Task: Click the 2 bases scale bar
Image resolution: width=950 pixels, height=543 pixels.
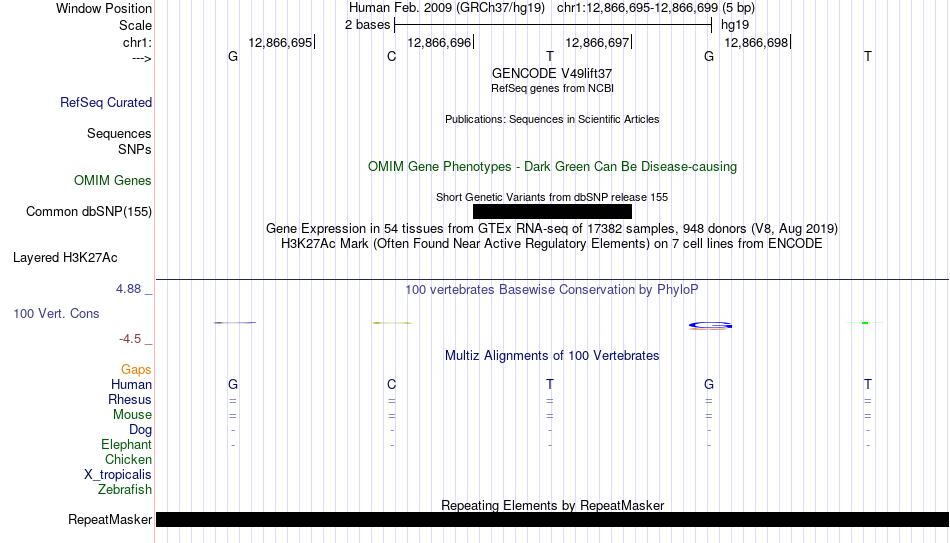Action: (x=553, y=25)
